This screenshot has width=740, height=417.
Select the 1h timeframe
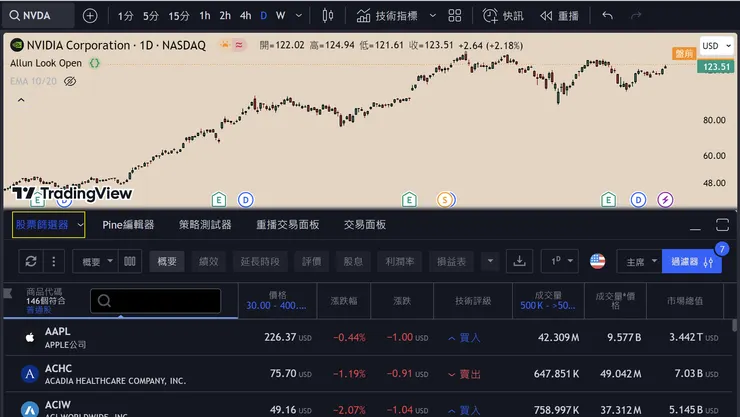click(x=205, y=16)
